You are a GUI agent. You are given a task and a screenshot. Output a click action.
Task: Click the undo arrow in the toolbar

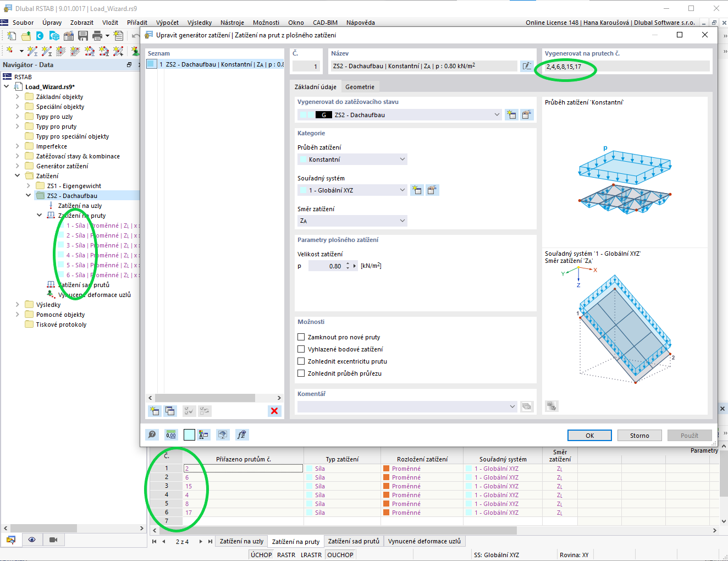(135, 36)
